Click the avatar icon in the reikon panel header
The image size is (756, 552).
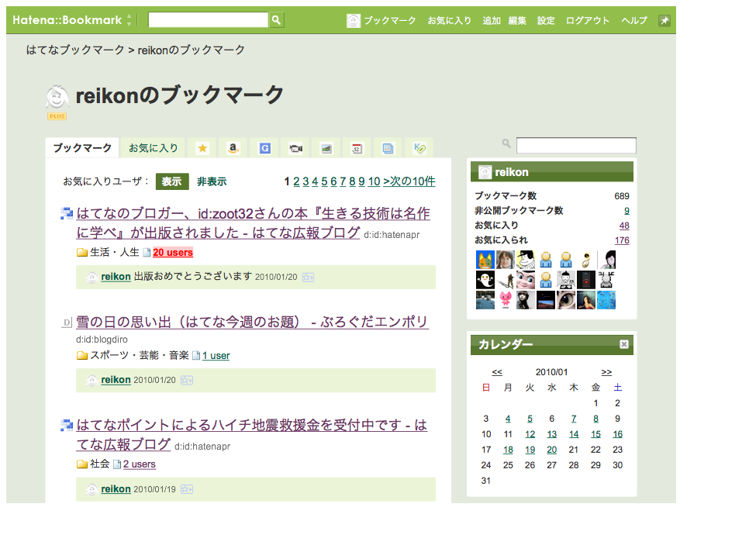click(485, 172)
